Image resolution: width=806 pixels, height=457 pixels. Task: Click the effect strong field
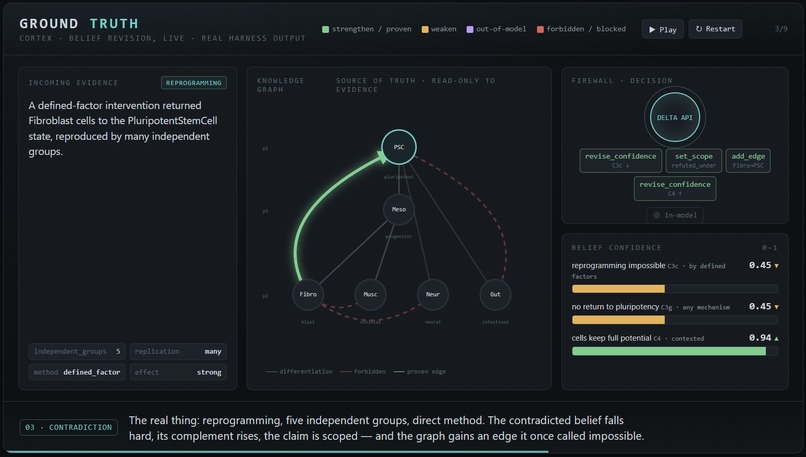click(x=178, y=372)
